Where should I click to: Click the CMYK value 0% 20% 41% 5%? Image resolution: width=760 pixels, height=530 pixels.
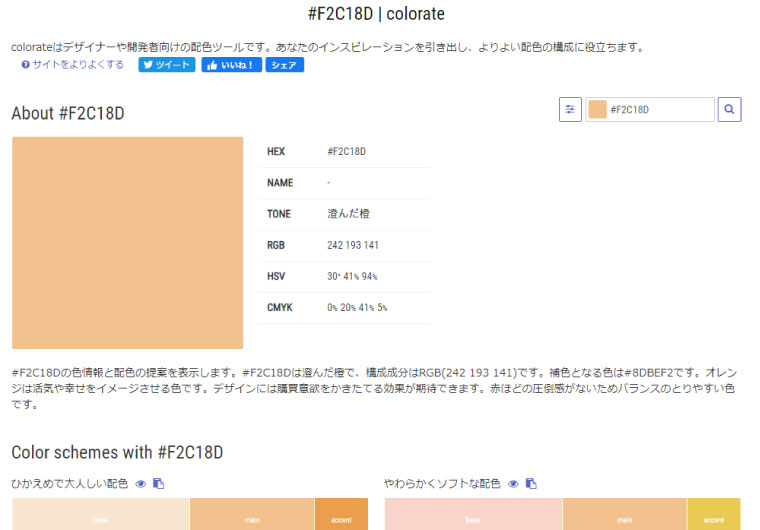tap(357, 307)
